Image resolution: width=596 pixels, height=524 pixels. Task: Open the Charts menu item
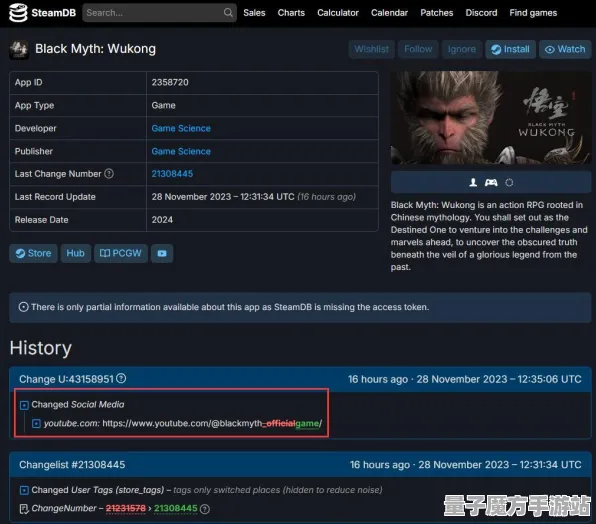coord(291,13)
